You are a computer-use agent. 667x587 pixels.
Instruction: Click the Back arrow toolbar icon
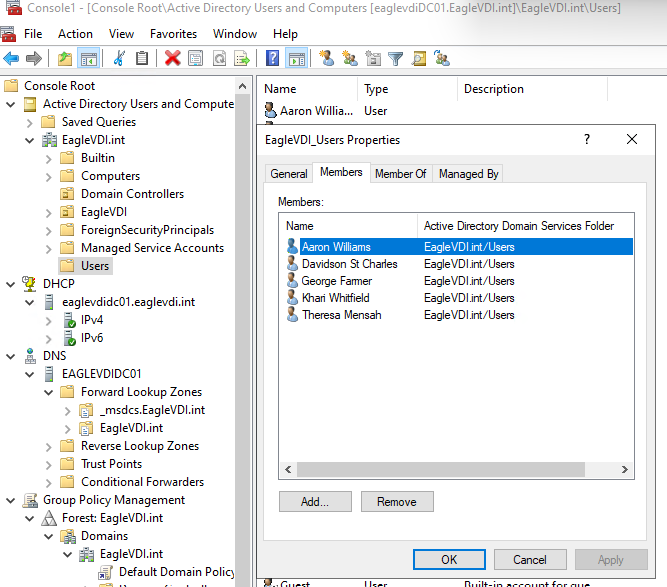[11, 58]
